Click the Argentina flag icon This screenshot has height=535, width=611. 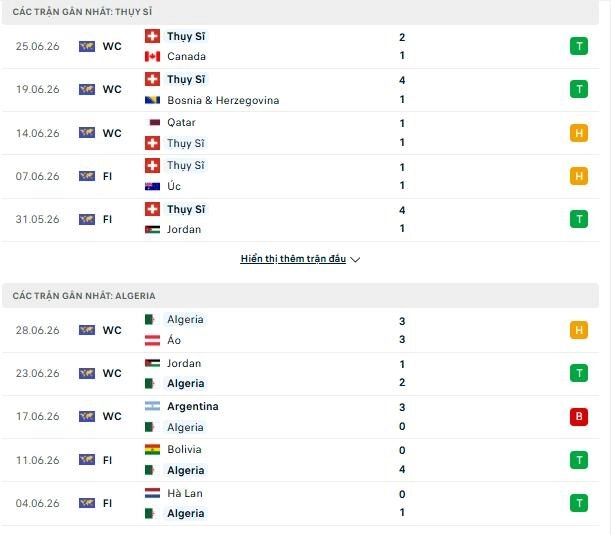tap(152, 406)
